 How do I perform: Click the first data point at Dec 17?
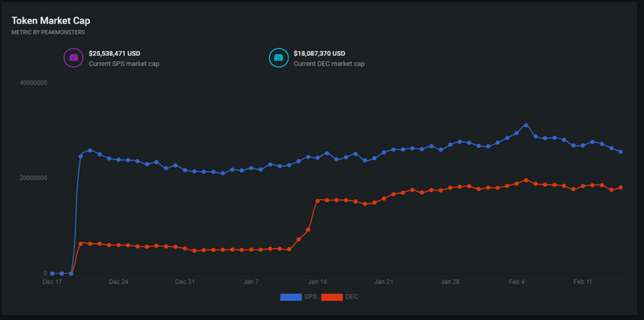[x=52, y=273]
